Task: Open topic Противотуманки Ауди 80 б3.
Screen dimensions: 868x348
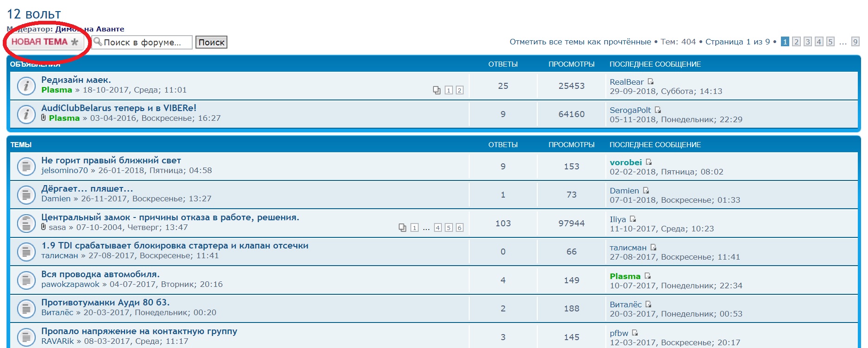Action: (105, 302)
